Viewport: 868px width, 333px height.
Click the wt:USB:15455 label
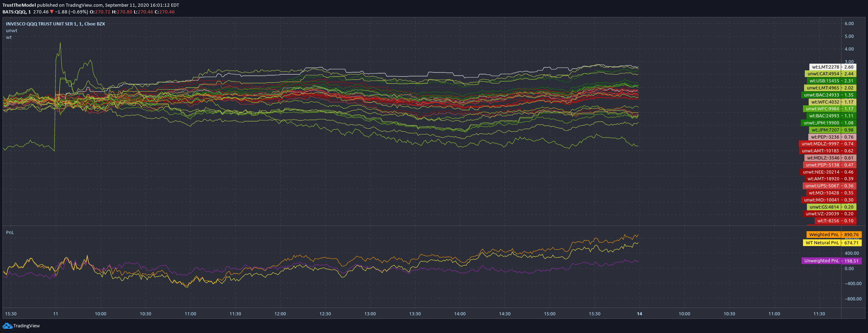point(824,81)
